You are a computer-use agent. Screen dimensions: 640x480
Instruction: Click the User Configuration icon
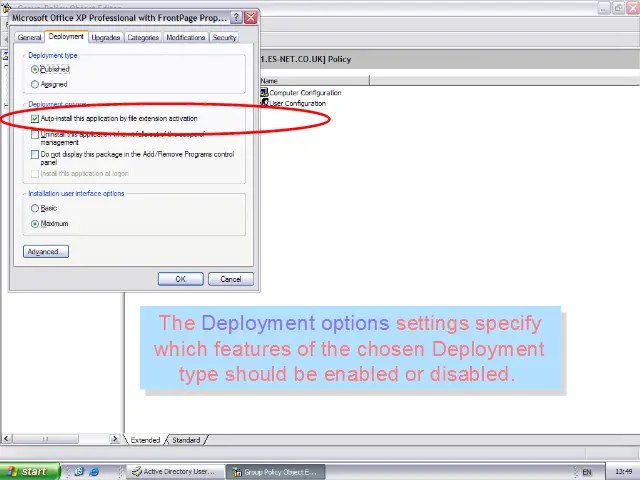265,103
